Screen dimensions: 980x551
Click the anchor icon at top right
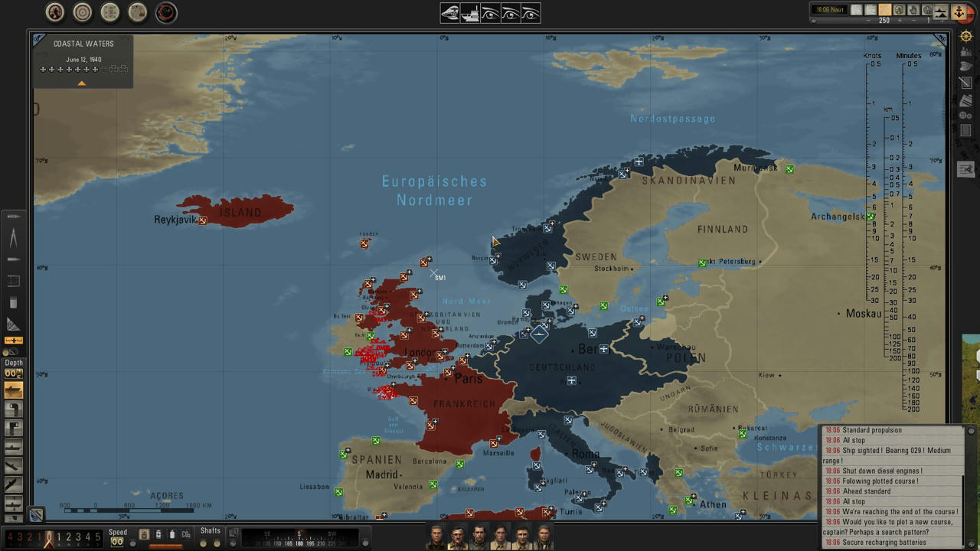click(x=959, y=12)
